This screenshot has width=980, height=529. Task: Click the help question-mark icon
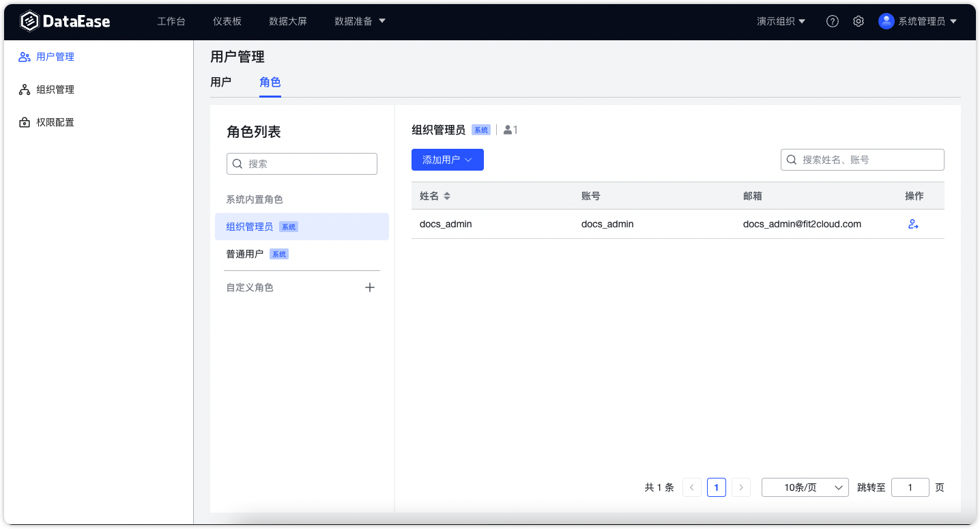(x=832, y=21)
